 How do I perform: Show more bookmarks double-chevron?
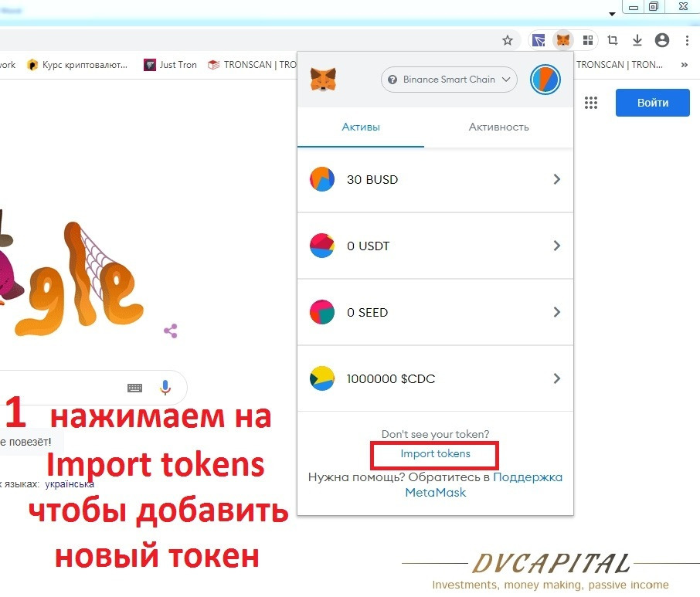pyautogui.click(x=684, y=65)
